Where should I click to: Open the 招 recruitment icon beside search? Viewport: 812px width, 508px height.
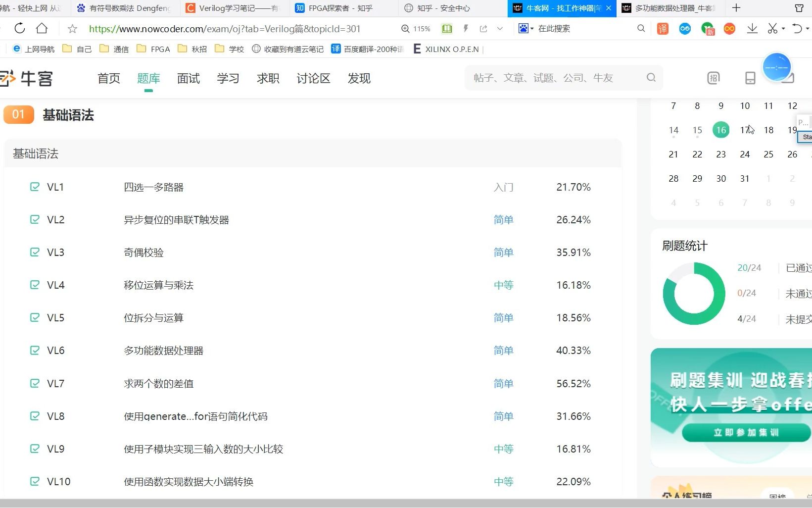pos(713,78)
